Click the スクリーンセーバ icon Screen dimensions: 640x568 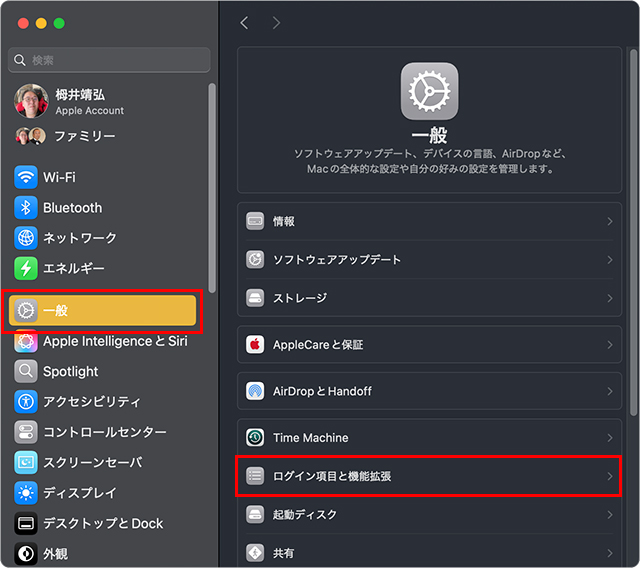pyautogui.click(x=26, y=462)
